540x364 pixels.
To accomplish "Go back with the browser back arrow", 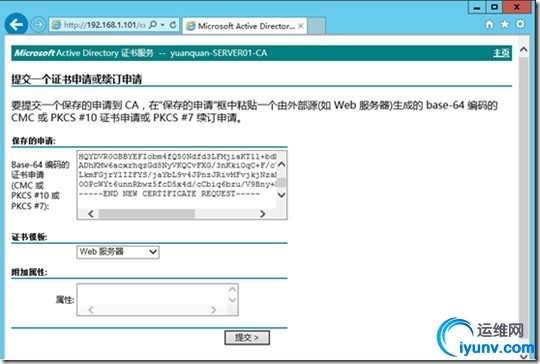I will point(16,24).
